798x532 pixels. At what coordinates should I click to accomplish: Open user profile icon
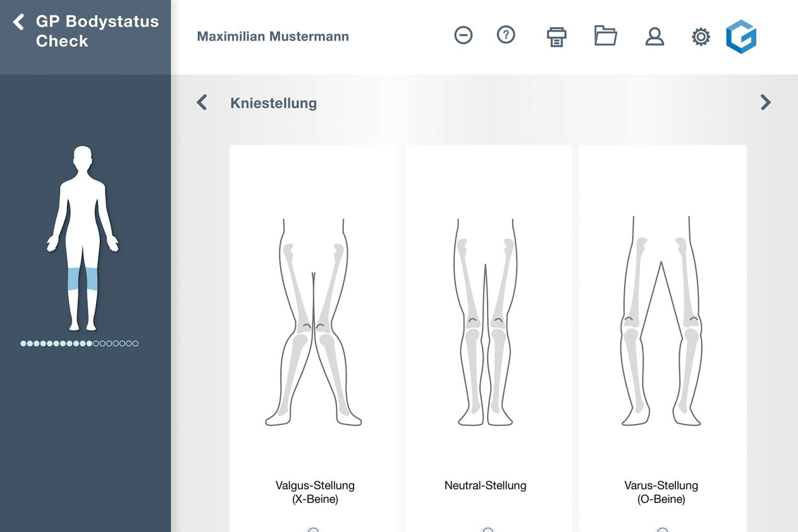point(654,36)
